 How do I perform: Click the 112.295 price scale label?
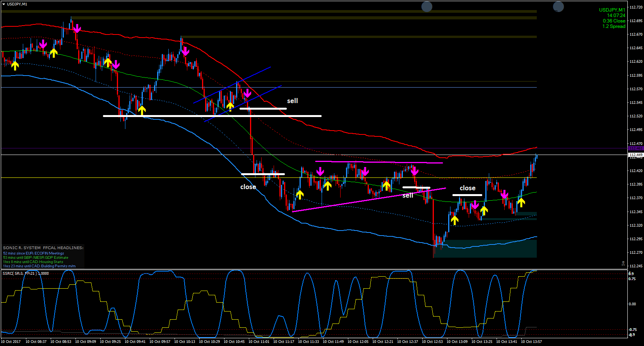636,239
